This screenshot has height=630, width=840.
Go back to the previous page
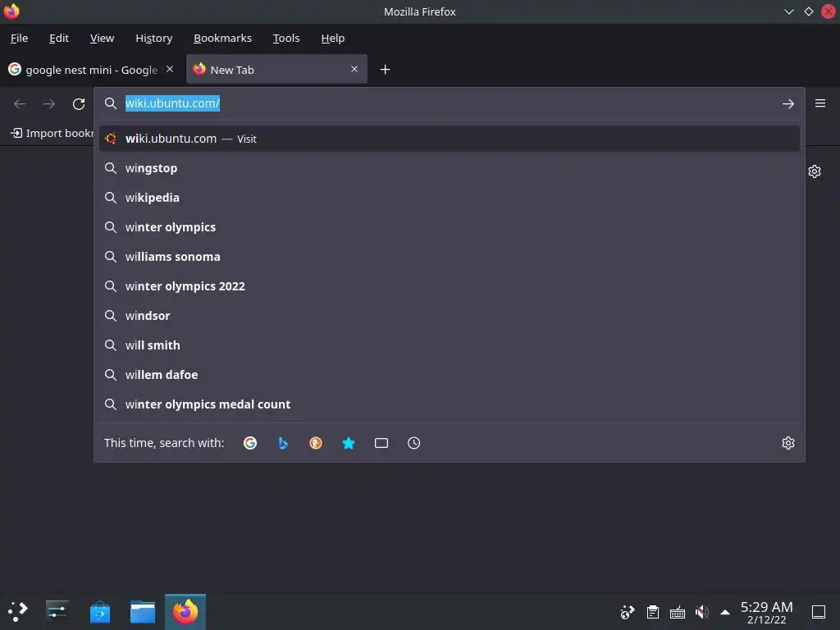click(20, 104)
